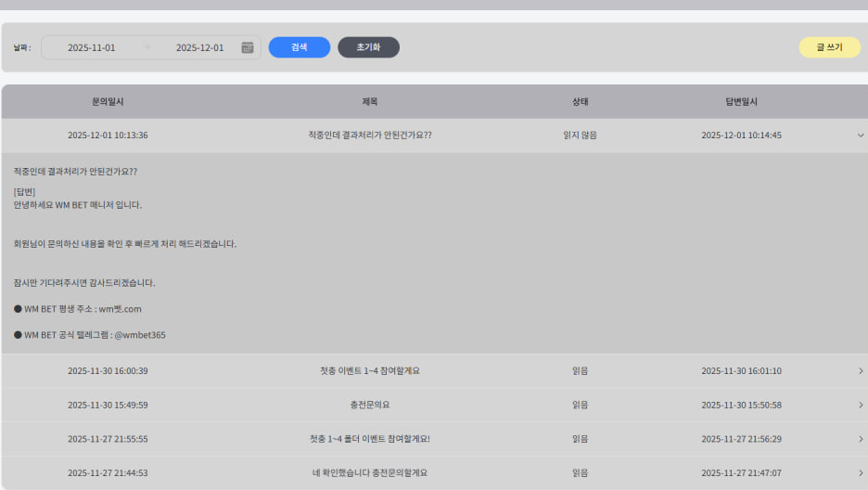Click the end date field 2025-12-01
868x490 pixels.
(199, 47)
